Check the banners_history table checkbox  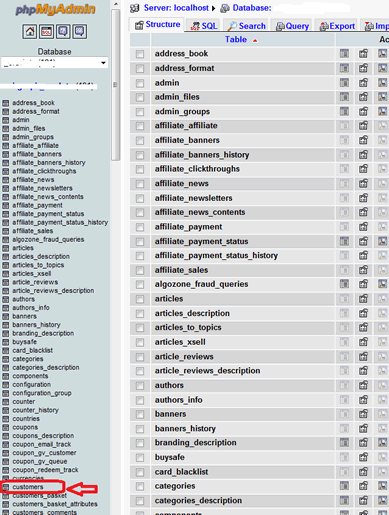140,429
